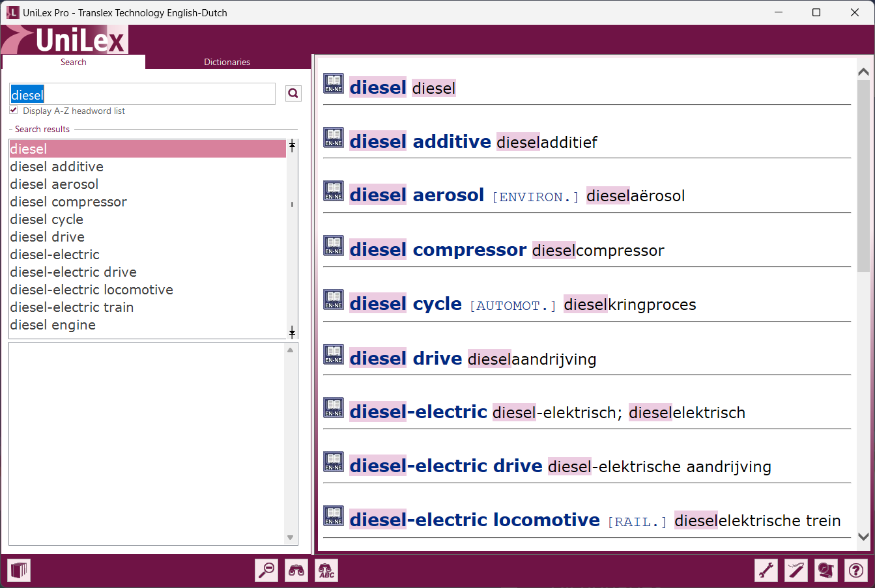Click the ABC spell check icon
This screenshot has height=588, width=875.
(x=326, y=570)
